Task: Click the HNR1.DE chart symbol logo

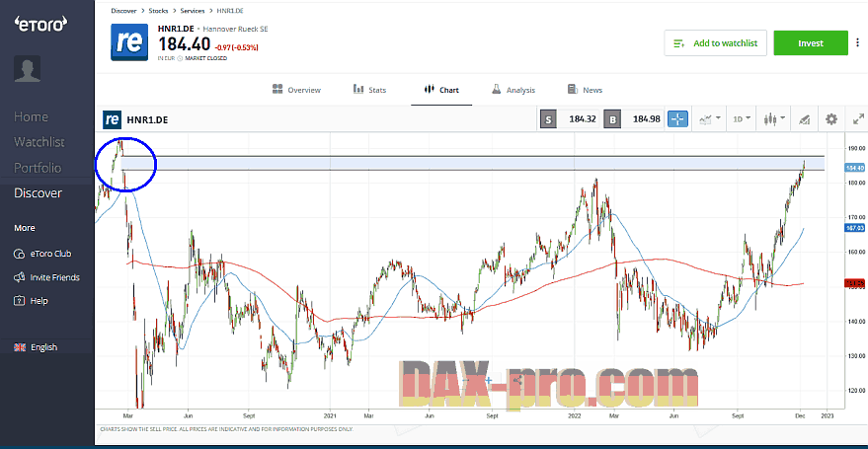Action: coord(112,118)
